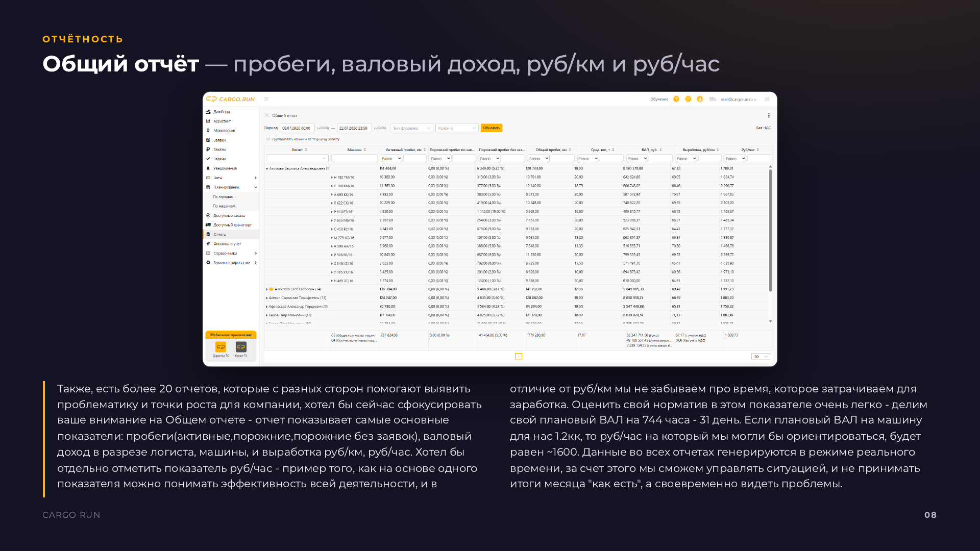980x551 pixels.
Task: Open Мониторинг in the sidebar
Action: (231, 131)
